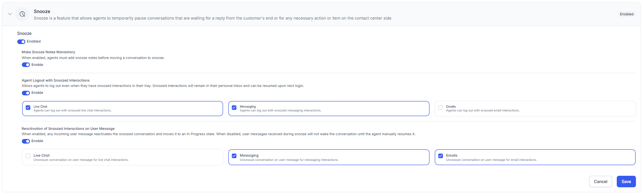Toggle Agent Logout with Snoozed Interactions switch
Screen dimensions: 644x193
click(26, 93)
